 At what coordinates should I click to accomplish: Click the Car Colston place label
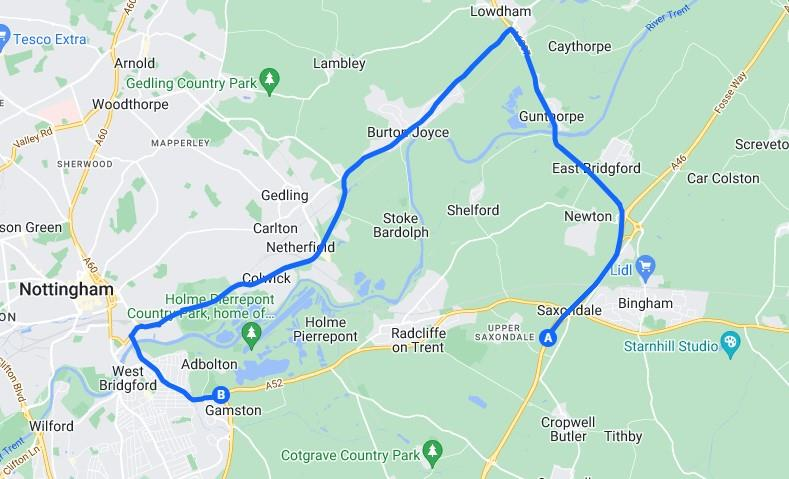pos(723,179)
